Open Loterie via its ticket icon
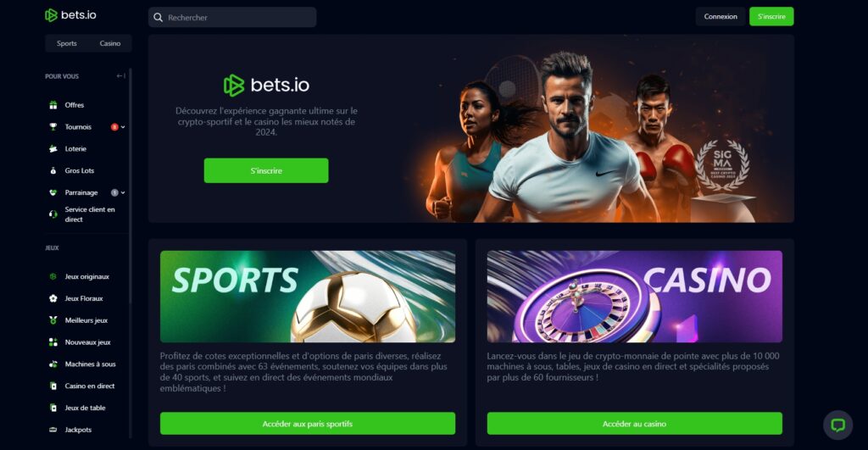 click(x=53, y=149)
